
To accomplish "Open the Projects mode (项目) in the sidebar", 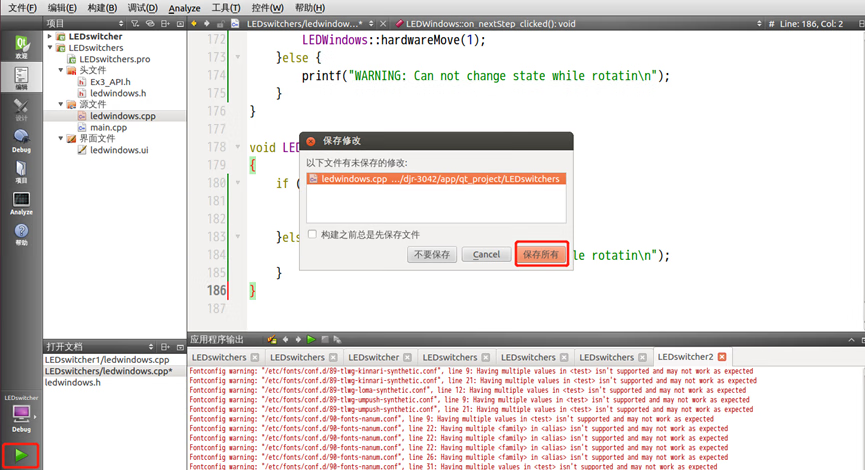I will (x=21, y=172).
